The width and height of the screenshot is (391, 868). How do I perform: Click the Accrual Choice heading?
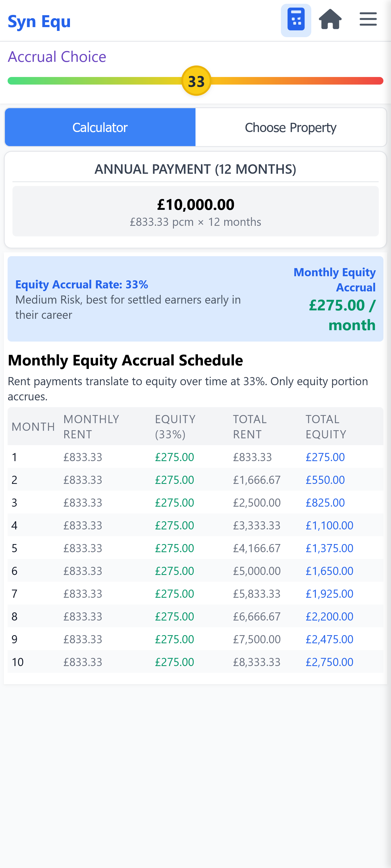coord(57,57)
